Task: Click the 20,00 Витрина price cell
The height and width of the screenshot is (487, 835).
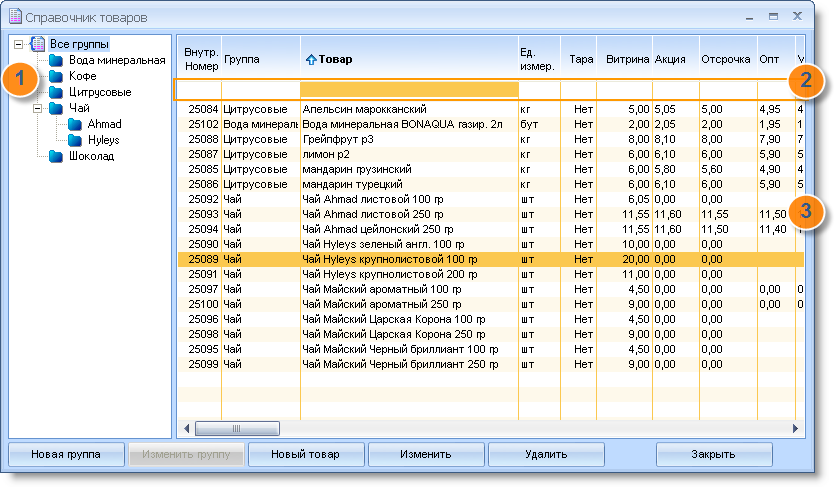Action: coord(624,259)
